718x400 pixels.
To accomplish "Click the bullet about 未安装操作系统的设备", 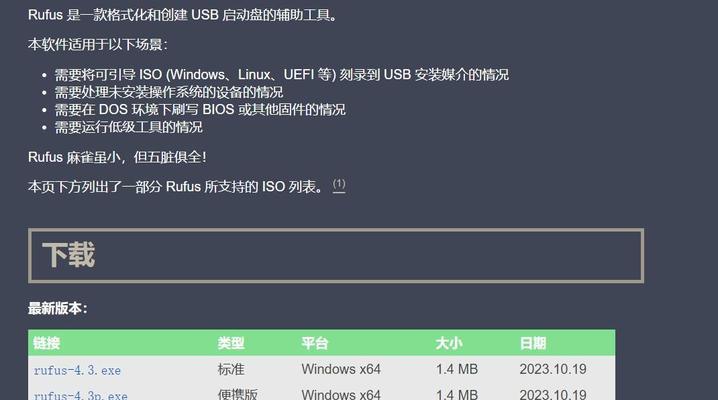I will (x=169, y=92).
